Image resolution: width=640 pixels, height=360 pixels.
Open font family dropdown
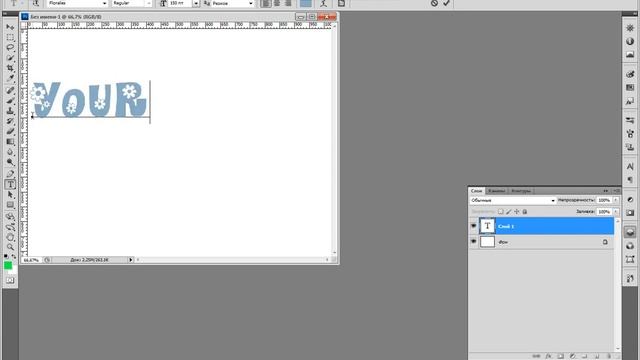[x=104, y=3]
